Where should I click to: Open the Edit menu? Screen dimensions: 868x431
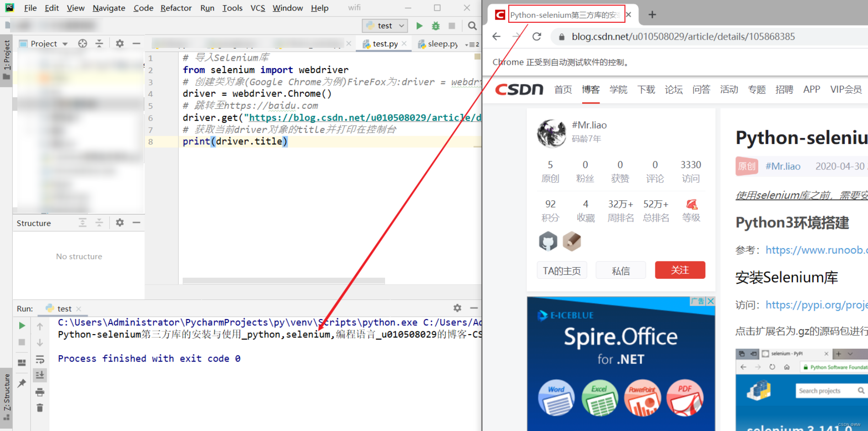coord(52,8)
